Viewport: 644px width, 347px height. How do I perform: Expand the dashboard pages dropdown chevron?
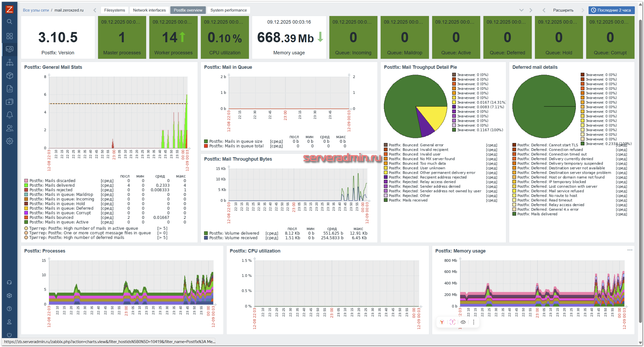[x=522, y=10]
